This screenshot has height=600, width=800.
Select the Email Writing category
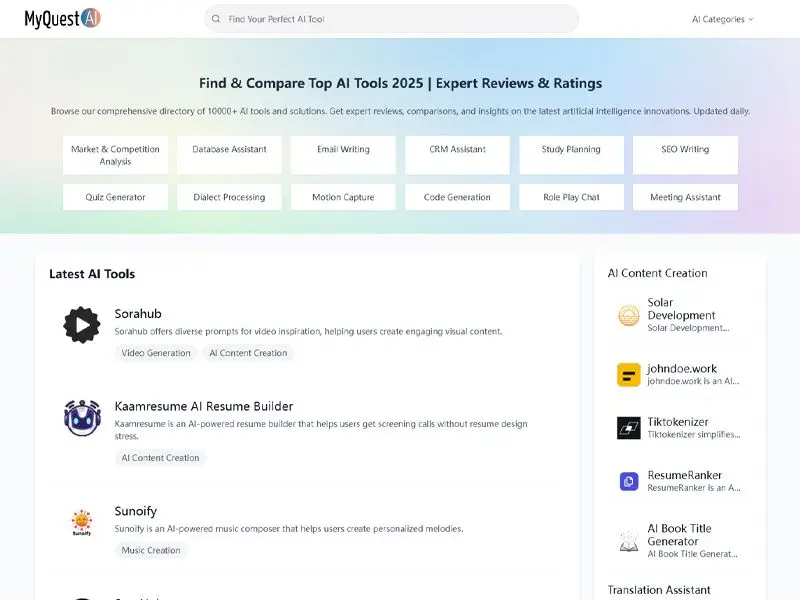[x=343, y=150]
